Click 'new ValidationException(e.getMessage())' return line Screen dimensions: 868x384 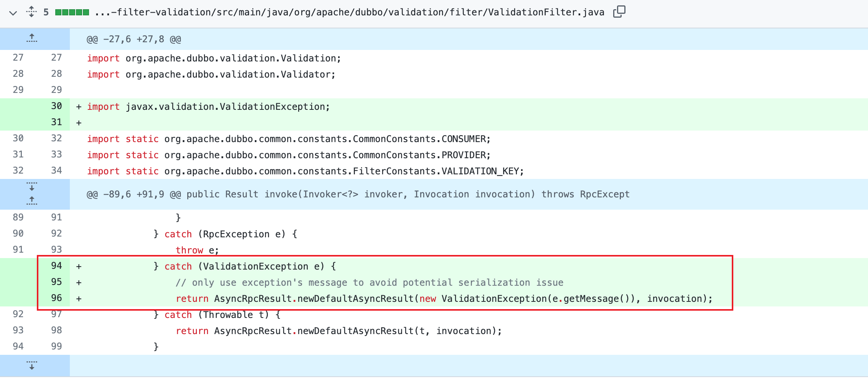pyautogui.click(x=444, y=299)
